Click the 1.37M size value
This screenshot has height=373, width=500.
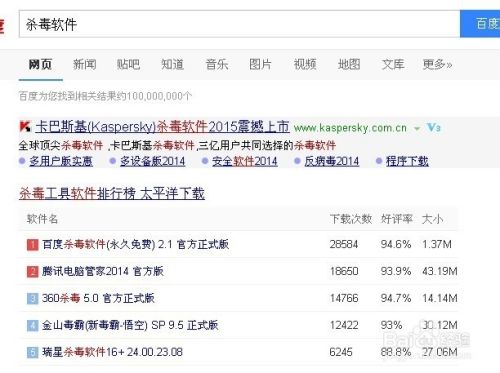437,245
